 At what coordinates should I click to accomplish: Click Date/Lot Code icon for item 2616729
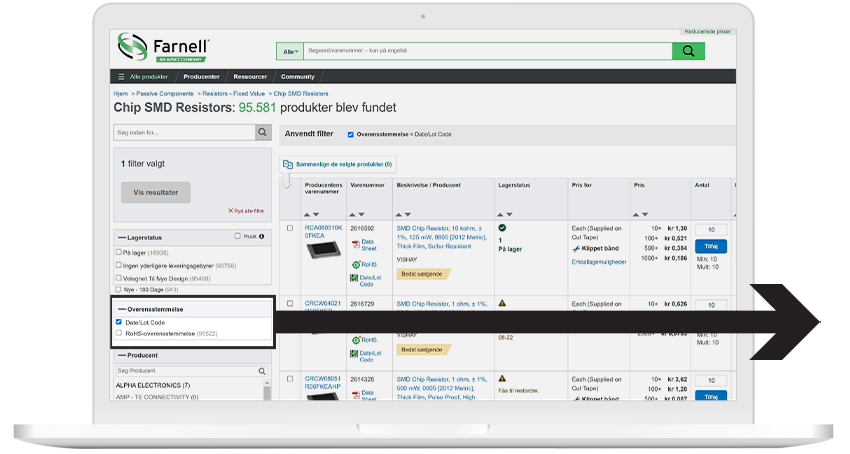tap(354, 354)
